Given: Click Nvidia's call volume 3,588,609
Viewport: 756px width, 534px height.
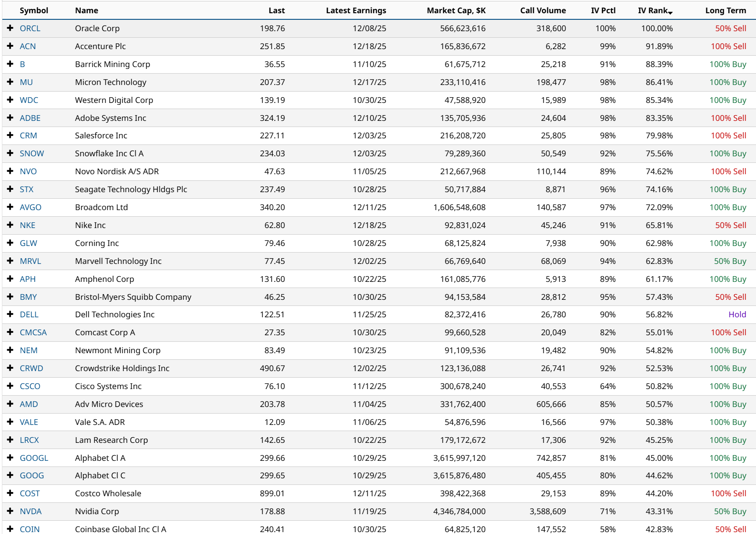Looking at the screenshot, I should click(x=547, y=511).
